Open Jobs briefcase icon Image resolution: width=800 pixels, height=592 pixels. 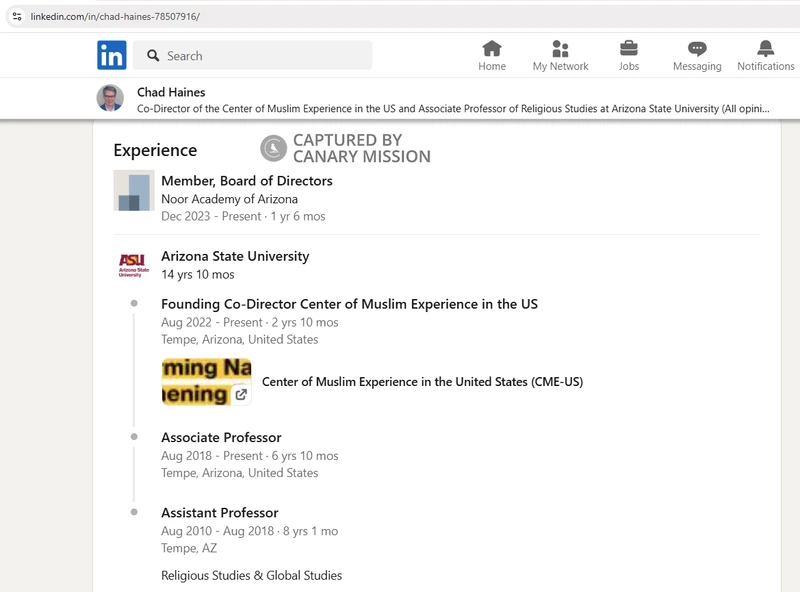coord(629,49)
